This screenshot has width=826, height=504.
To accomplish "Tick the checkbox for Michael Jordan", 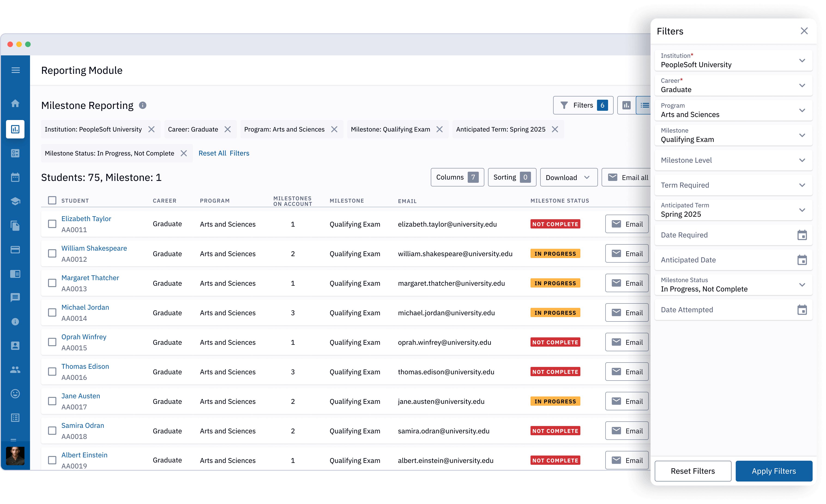I will click(52, 312).
